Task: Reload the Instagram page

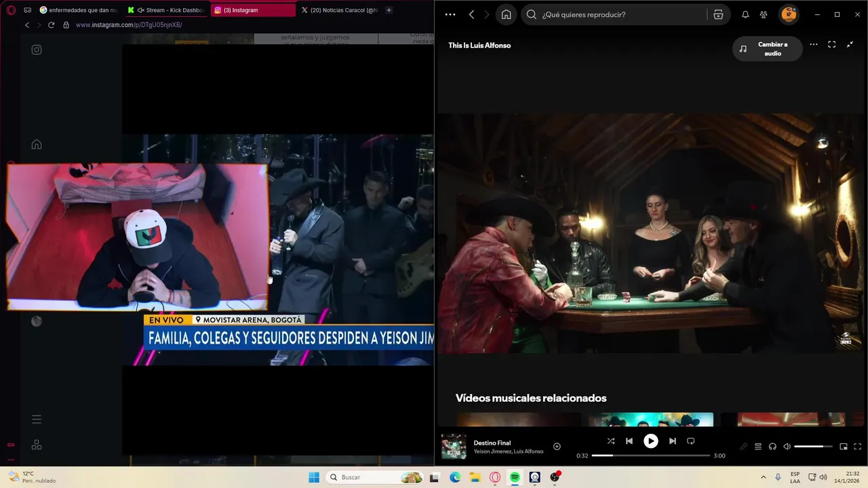Action: (51, 25)
